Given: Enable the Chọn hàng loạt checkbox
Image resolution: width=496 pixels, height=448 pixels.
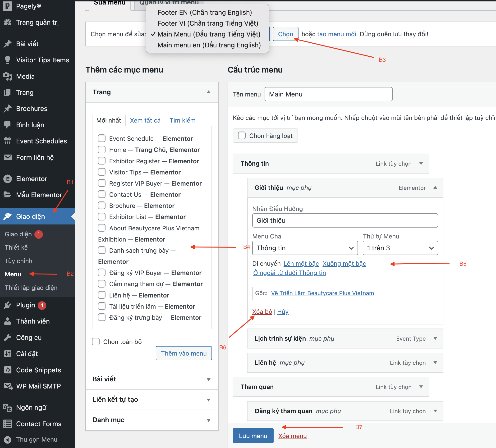Looking at the screenshot, I should [x=242, y=136].
